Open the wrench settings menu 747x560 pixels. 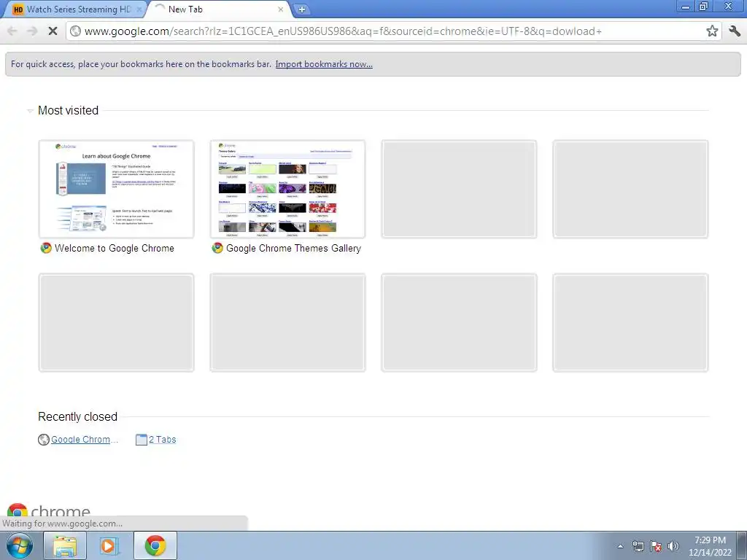[734, 31]
